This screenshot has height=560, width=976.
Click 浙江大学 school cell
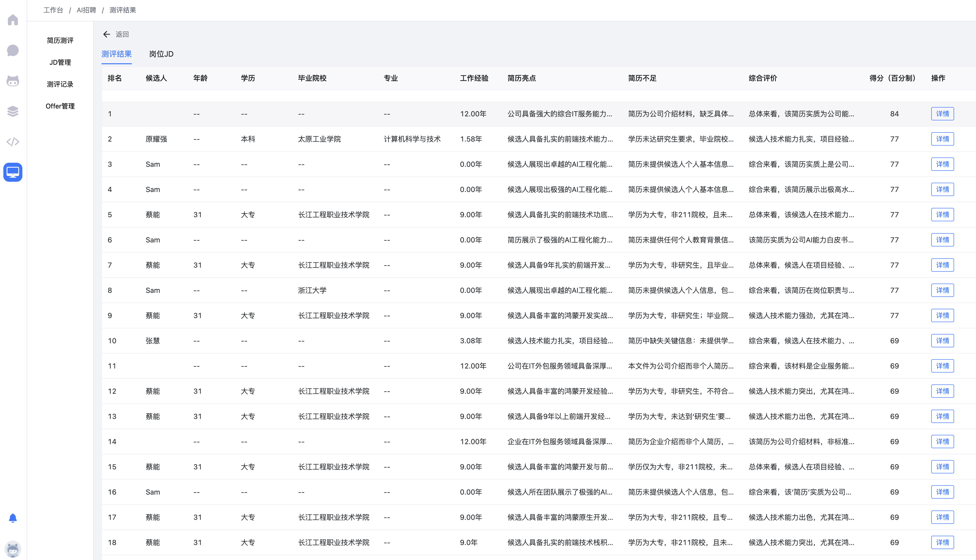point(312,290)
